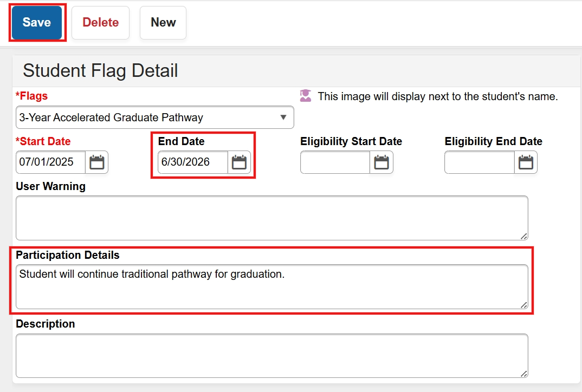
Task: Delete the current student flag
Action: tap(100, 22)
